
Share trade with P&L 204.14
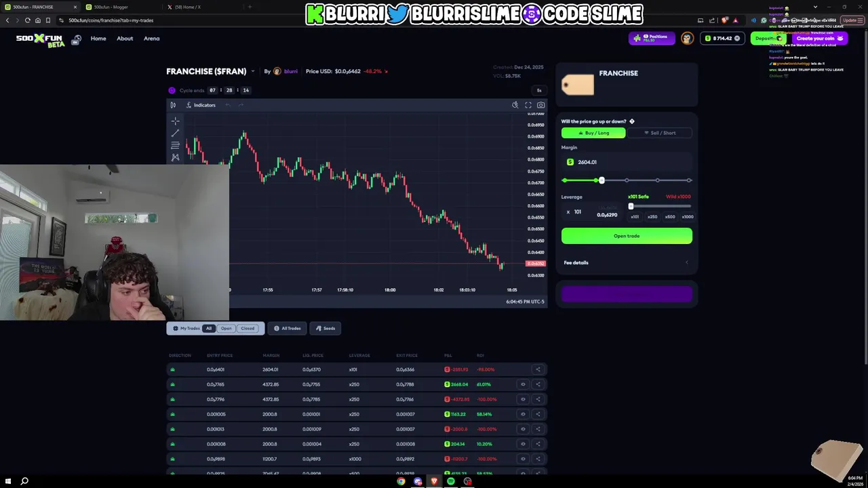click(x=538, y=444)
